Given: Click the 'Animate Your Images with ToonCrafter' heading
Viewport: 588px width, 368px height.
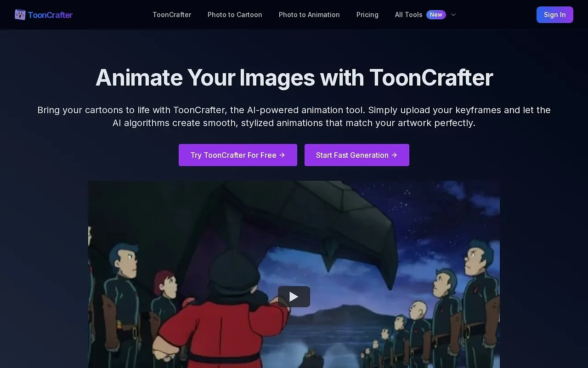Looking at the screenshot, I should [x=294, y=78].
